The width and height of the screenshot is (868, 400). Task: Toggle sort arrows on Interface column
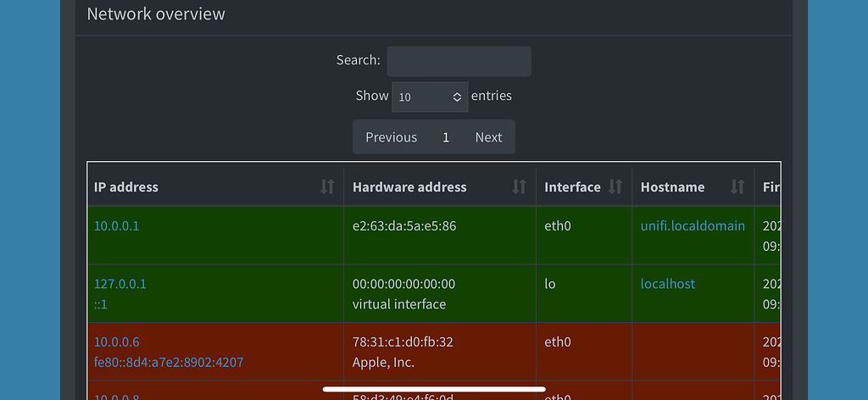pos(615,187)
